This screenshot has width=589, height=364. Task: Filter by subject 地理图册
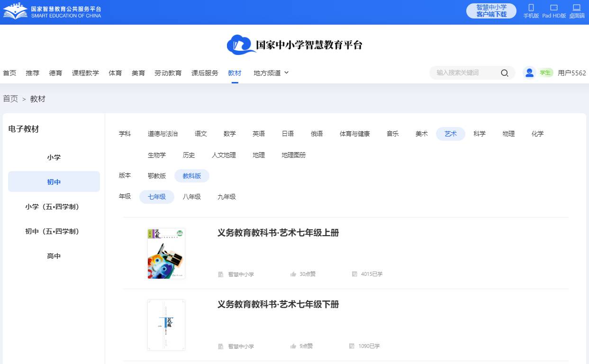[x=294, y=155]
